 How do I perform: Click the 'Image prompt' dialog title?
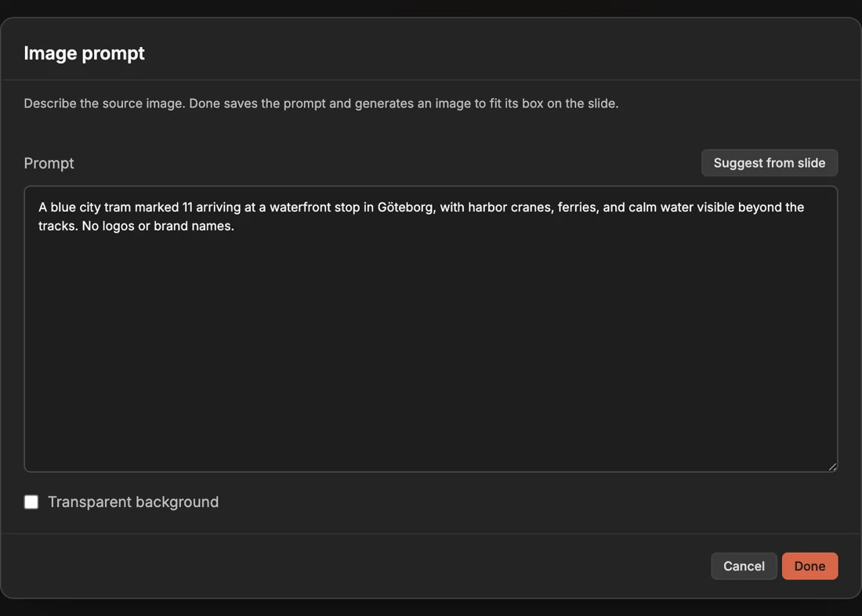[84, 53]
